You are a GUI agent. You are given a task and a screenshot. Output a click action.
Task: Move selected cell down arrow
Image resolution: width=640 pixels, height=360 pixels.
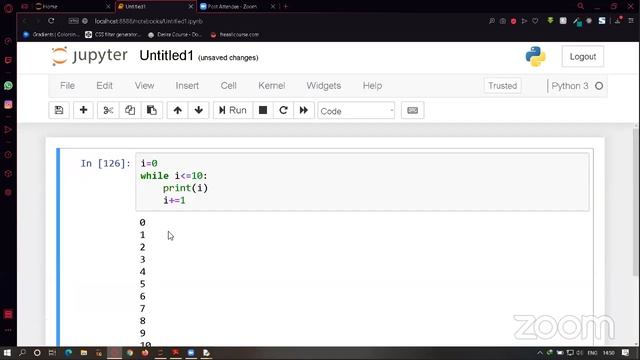(199, 110)
